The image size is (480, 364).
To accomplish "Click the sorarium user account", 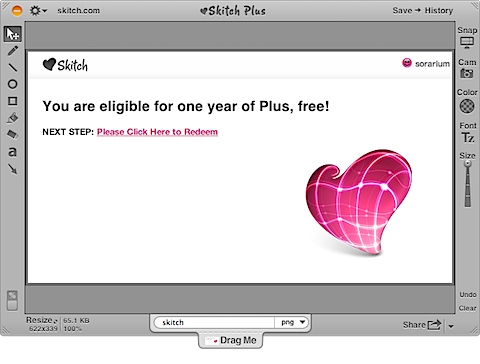I will pos(432,64).
